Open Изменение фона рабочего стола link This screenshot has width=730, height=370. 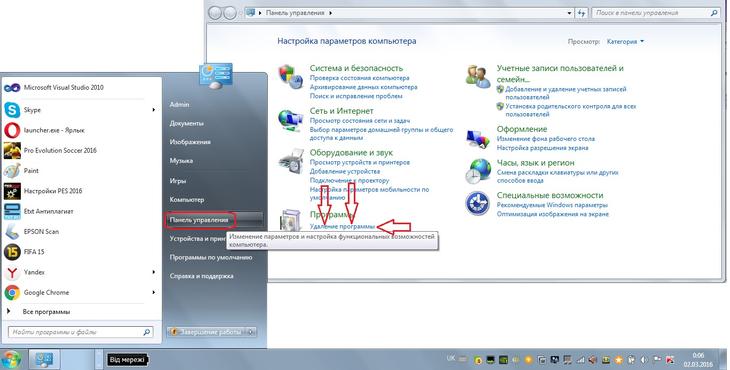546,139
